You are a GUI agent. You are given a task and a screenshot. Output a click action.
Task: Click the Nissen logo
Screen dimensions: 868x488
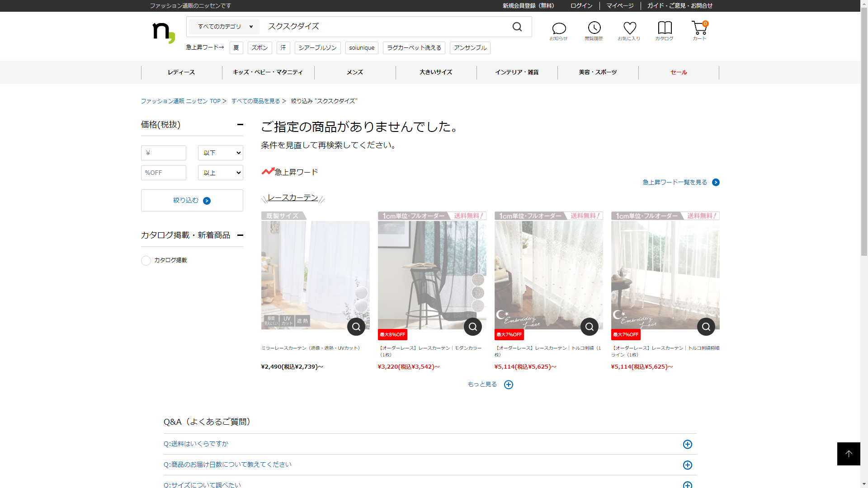tap(163, 33)
